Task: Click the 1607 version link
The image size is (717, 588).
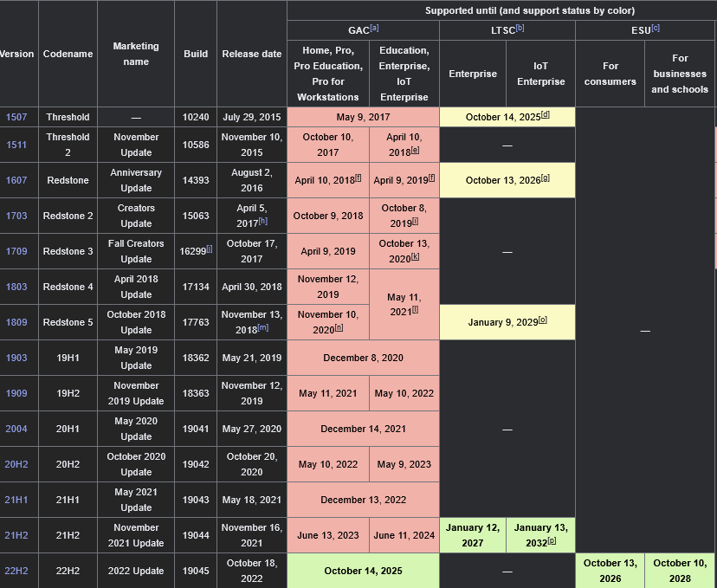Action: click(x=16, y=180)
